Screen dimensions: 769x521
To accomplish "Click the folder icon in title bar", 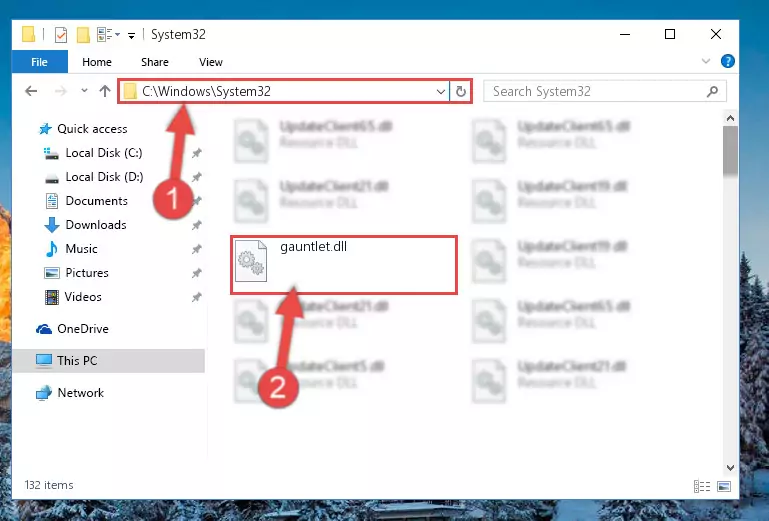I will click(x=28, y=34).
